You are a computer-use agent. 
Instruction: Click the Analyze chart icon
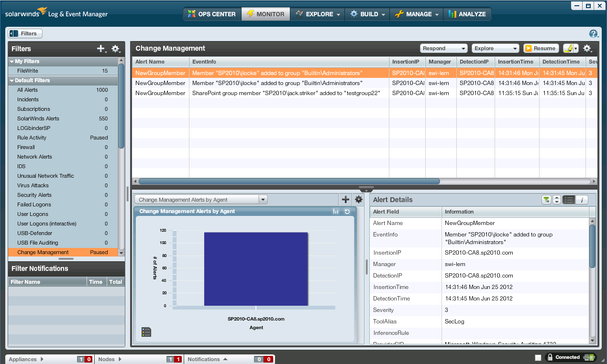coord(452,14)
